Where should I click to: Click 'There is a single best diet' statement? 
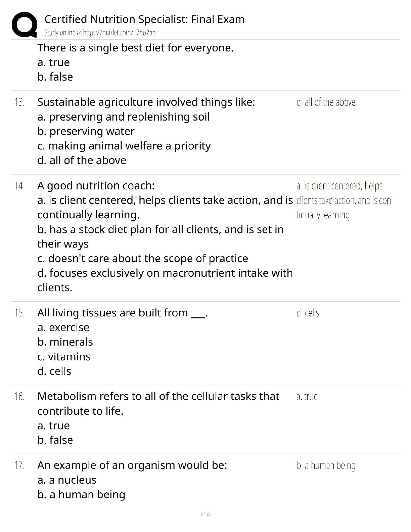135,48
